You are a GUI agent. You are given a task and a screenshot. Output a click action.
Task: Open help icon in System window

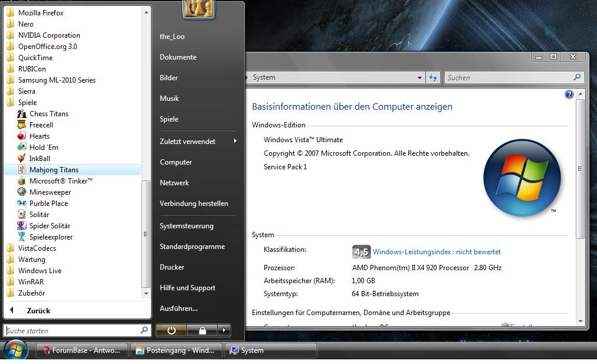coord(569,94)
